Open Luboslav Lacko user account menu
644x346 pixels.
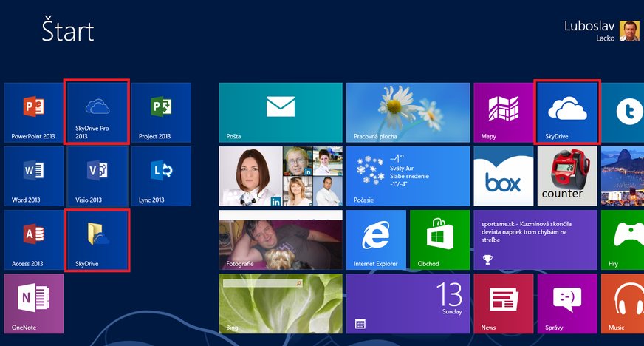click(x=601, y=31)
